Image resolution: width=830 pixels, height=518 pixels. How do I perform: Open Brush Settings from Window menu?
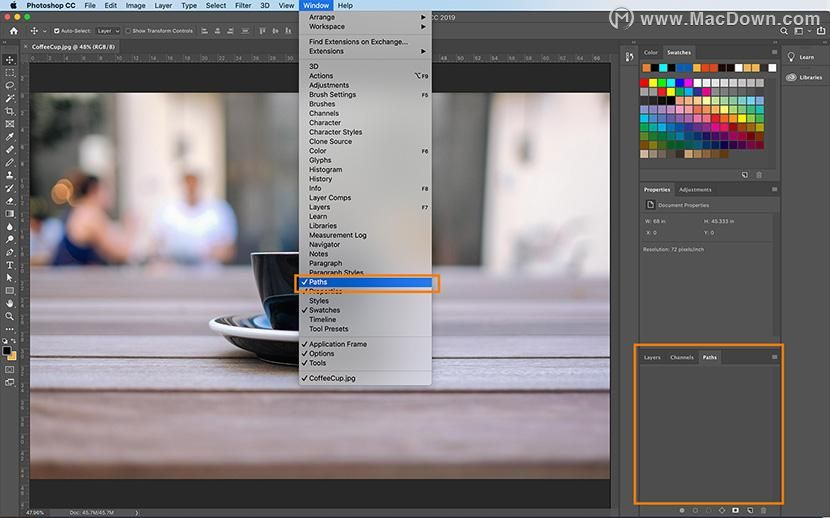coord(365,95)
